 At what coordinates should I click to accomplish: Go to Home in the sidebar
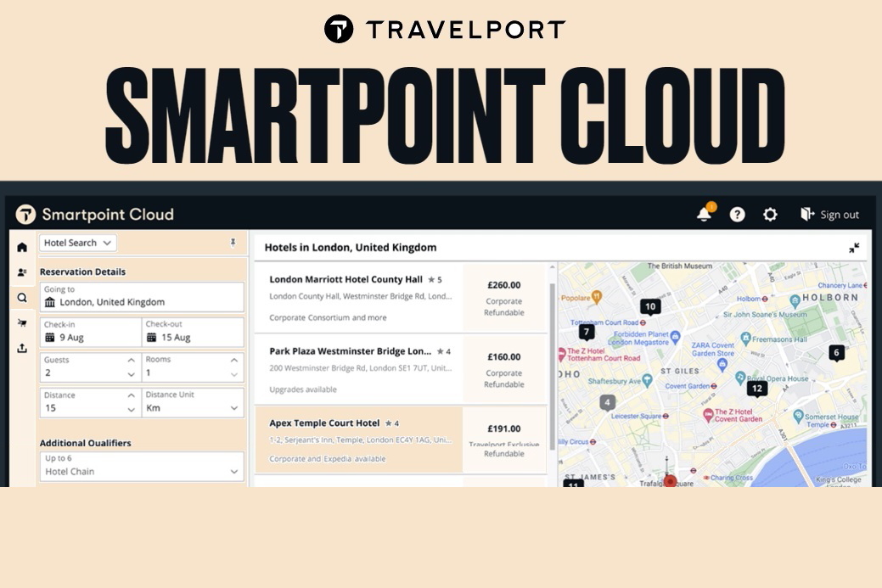22,247
